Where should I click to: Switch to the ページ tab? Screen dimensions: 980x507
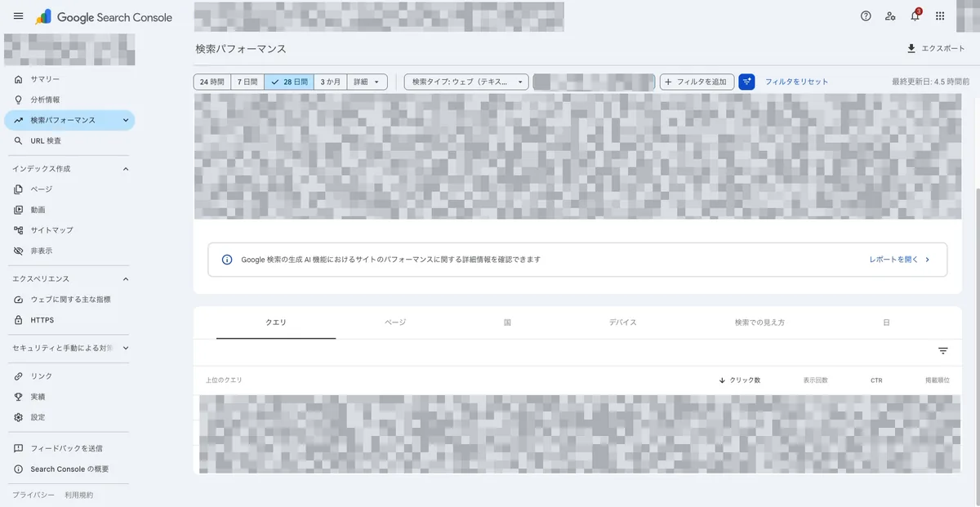[395, 322]
